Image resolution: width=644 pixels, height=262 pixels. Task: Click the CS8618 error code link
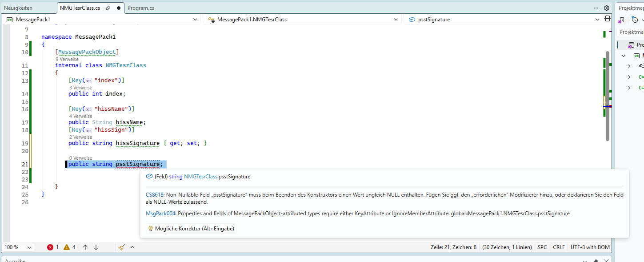click(x=154, y=195)
